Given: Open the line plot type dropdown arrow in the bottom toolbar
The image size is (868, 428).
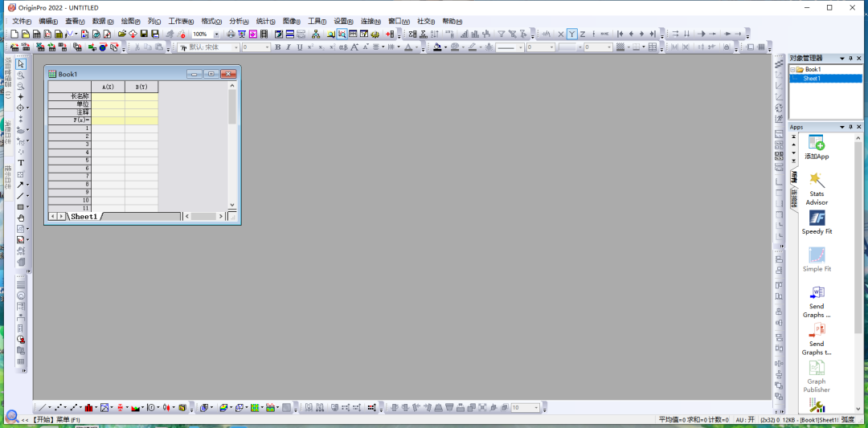Looking at the screenshot, I should click(x=49, y=408).
